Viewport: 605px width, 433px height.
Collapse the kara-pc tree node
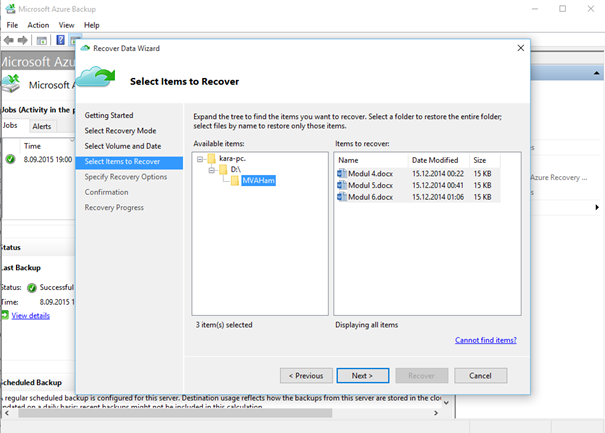[200, 159]
